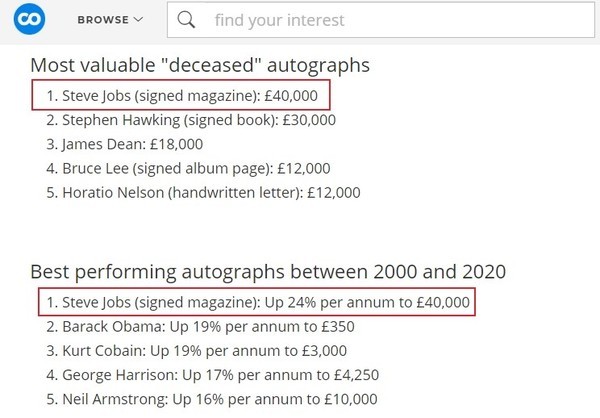The height and width of the screenshot is (418, 600).
Task: Click the £30,000 value for Stephen Hawking
Action: pyautogui.click(x=309, y=120)
